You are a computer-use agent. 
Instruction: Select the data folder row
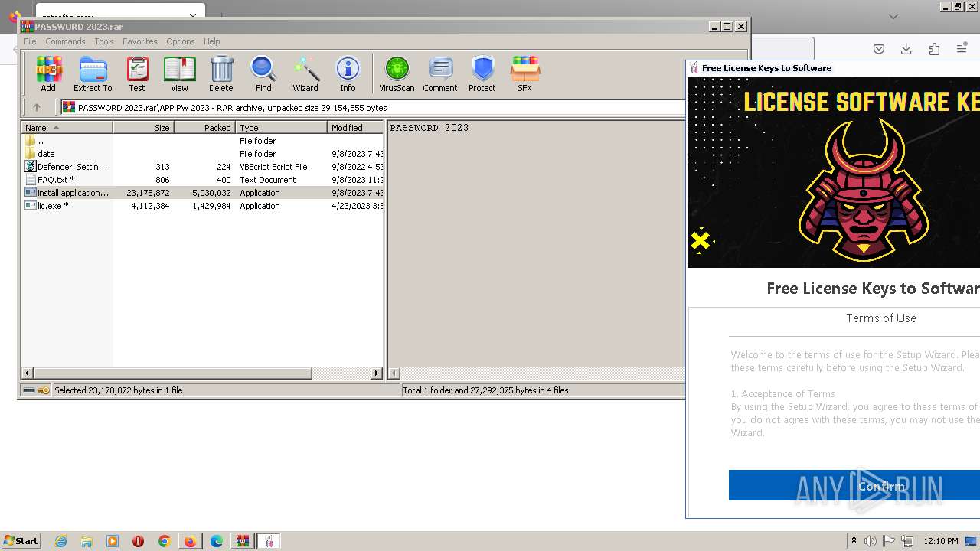(202, 154)
